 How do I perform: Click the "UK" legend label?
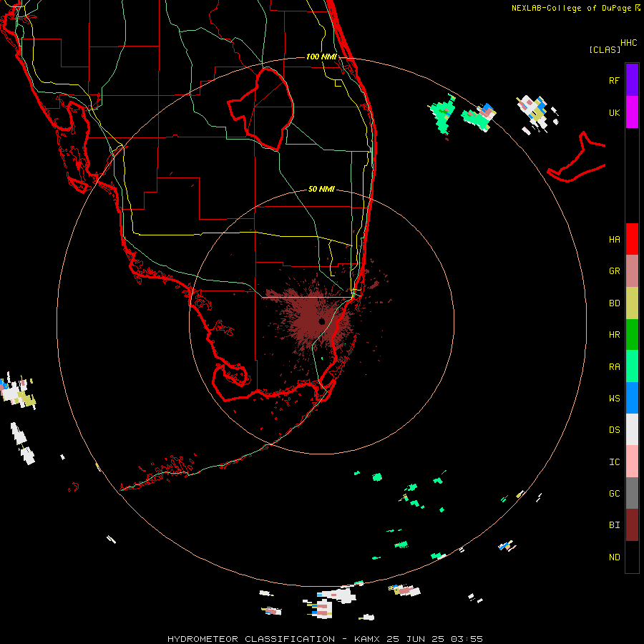614,112
